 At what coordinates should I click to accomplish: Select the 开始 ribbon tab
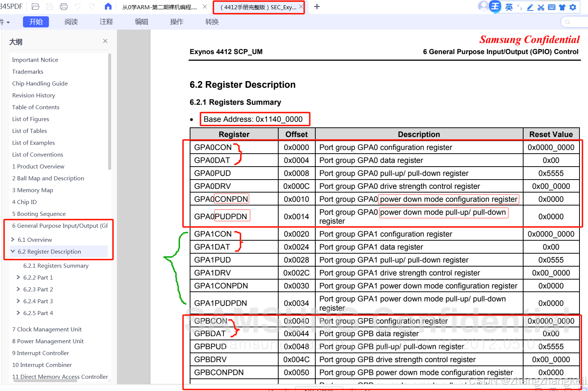(36, 22)
